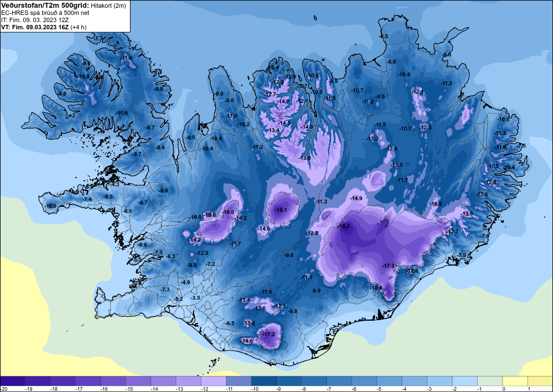This screenshot has height=392, width=553.
Task: Select the legend swatch between -5 and -4
Action: (x=389, y=381)
